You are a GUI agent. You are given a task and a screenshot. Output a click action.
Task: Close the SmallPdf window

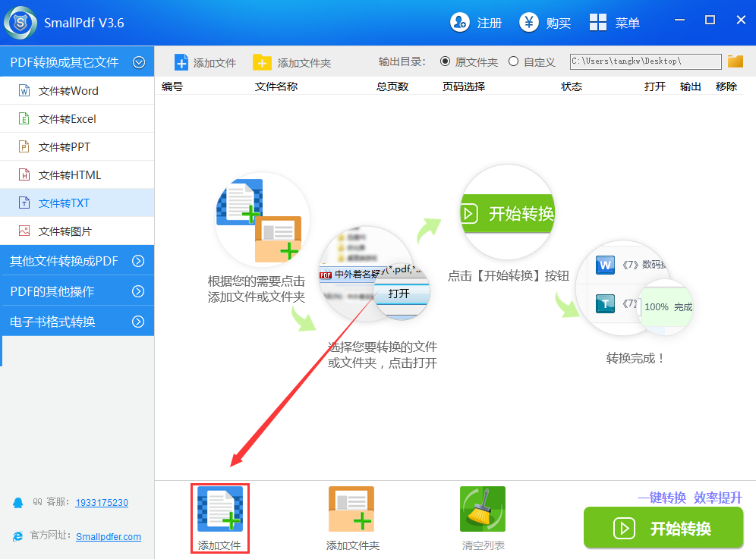tap(741, 20)
